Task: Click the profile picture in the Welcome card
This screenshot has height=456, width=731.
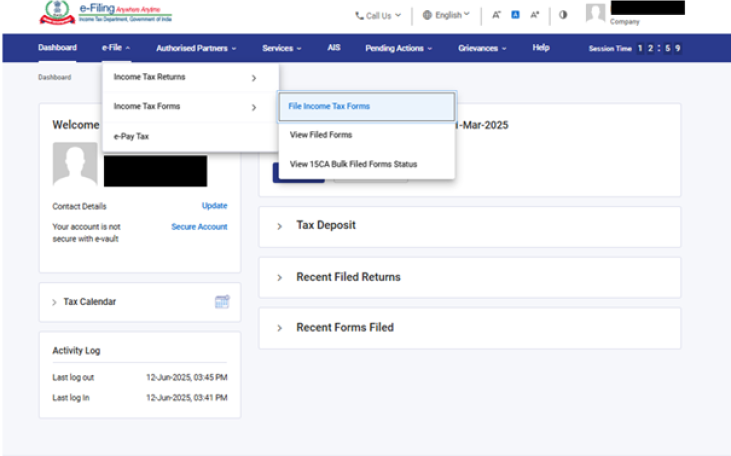Action: click(75, 164)
